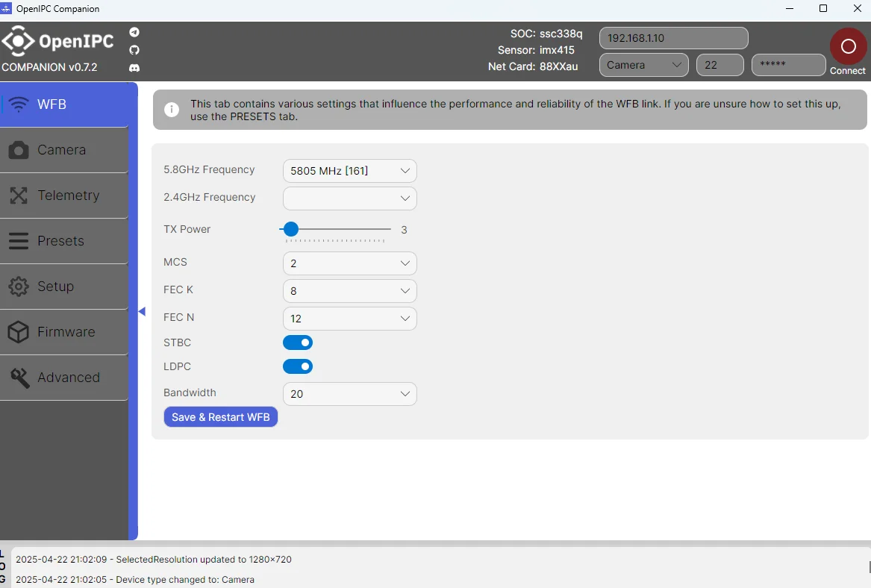Switch to the Telemetry tab

click(64, 196)
